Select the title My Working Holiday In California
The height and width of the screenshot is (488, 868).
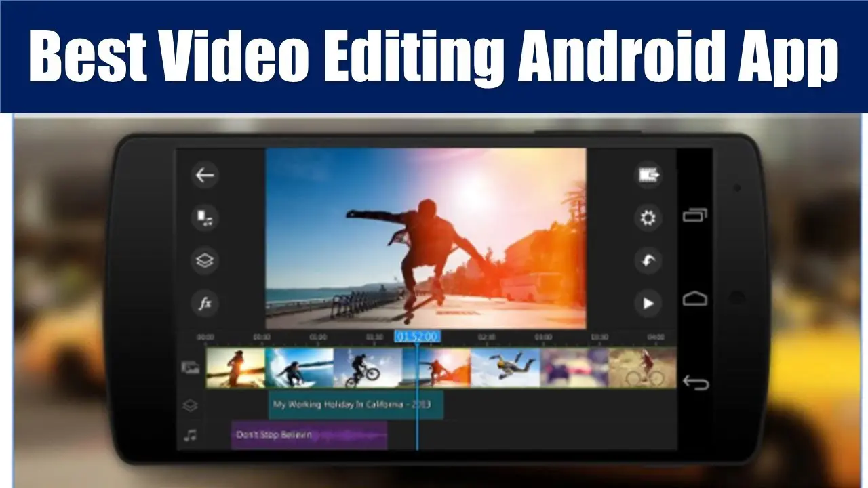pyautogui.click(x=356, y=405)
